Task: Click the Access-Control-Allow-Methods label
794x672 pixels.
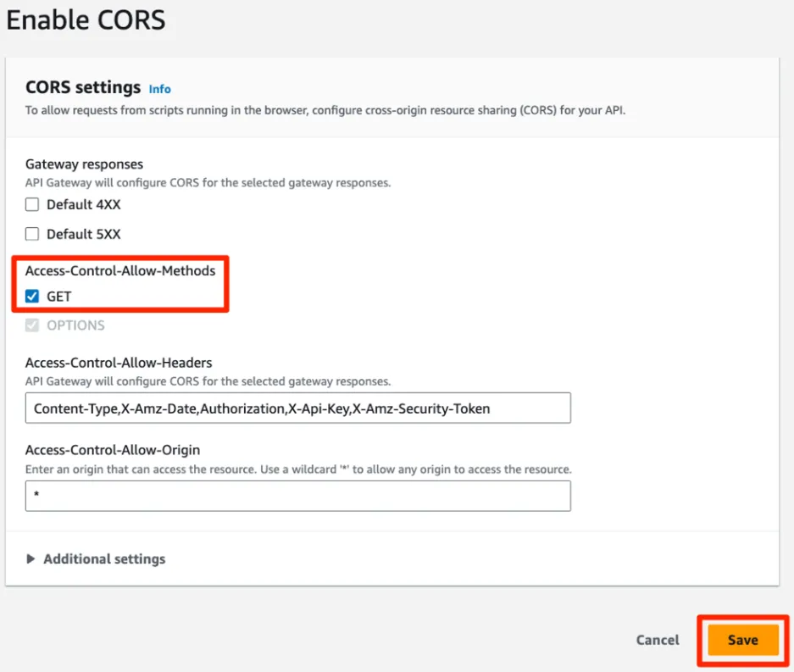Action: pos(120,271)
